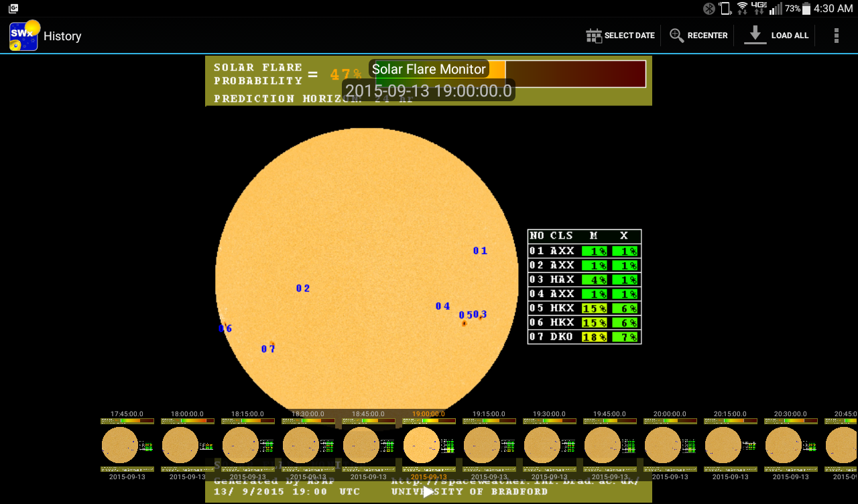Select the 18:30:00.0 thumbnail
The height and width of the screenshot is (504, 858).
[x=308, y=444]
